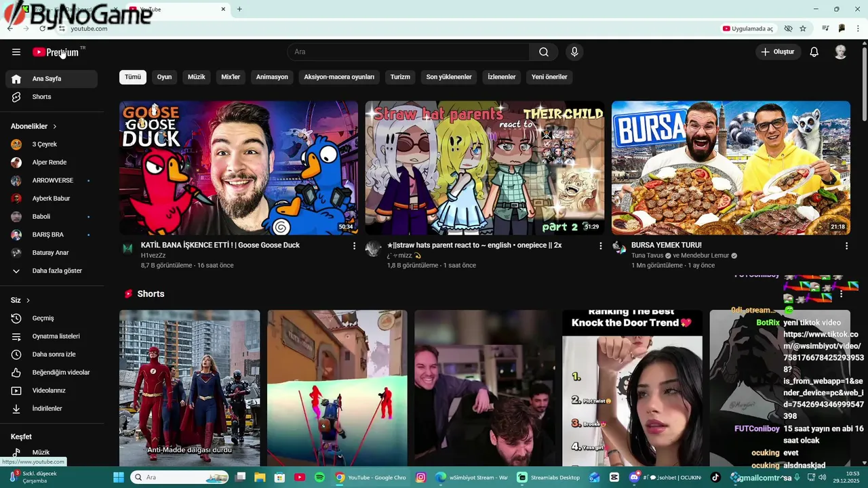Play the Goose Goose Duck video thumbnail

(x=239, y=168)
